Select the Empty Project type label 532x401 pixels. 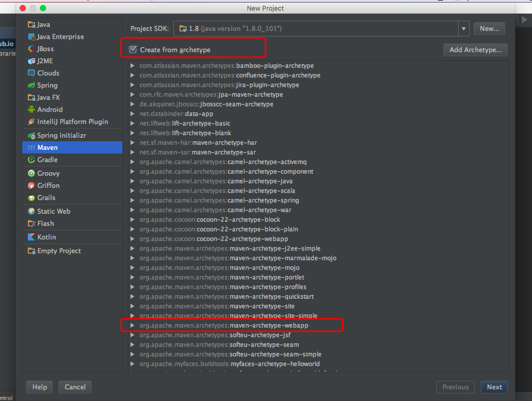59,251
